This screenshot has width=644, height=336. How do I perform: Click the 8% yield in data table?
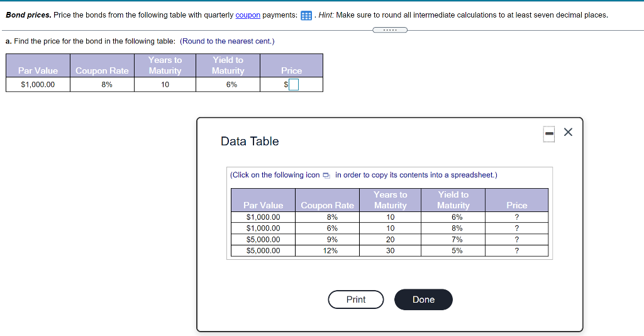pyautogui.click(x=457, y=228)
